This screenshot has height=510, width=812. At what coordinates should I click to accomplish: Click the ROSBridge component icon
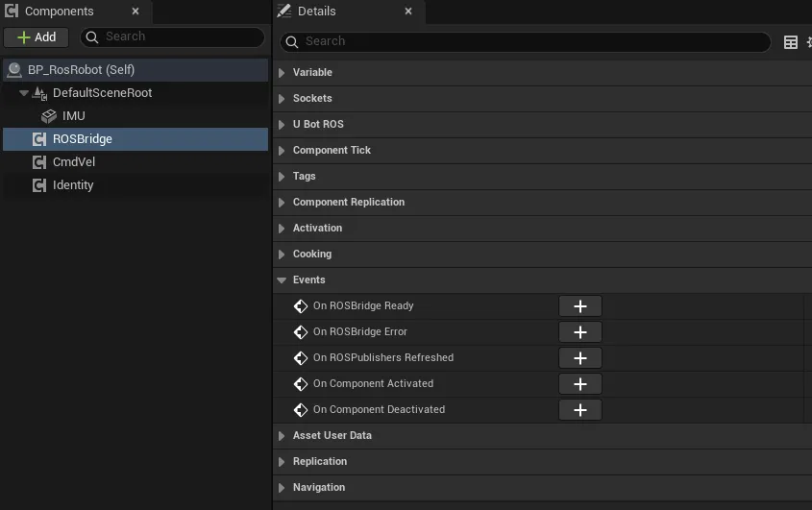pyautogui.click(x=39, y=139)
